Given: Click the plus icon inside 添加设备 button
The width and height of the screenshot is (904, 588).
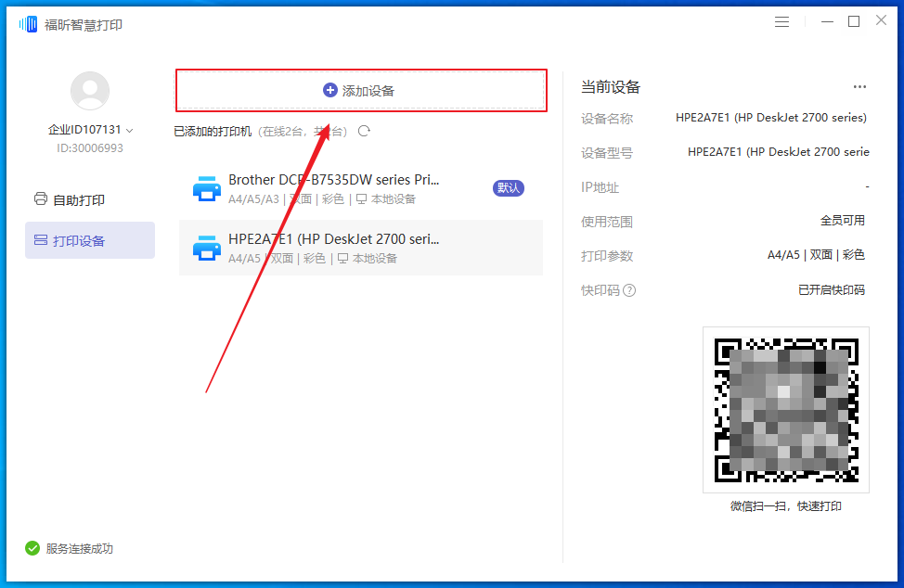Looking at the screenshot, I should point(329,89).
